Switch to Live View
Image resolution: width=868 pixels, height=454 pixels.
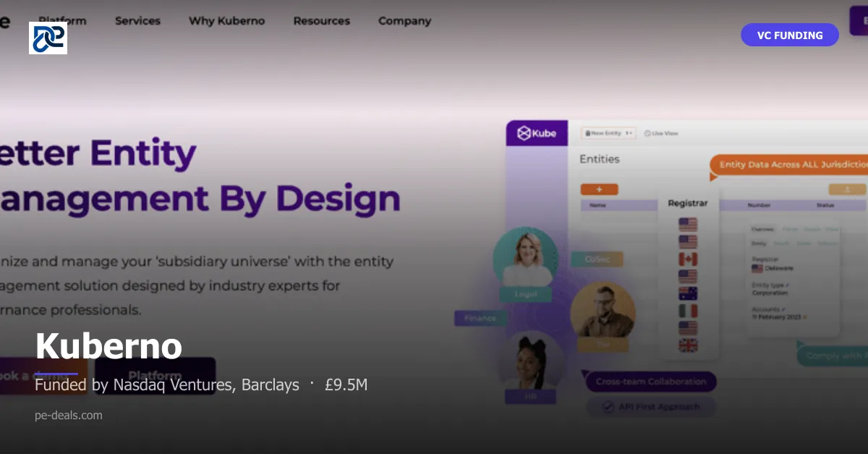pos(661,133)
